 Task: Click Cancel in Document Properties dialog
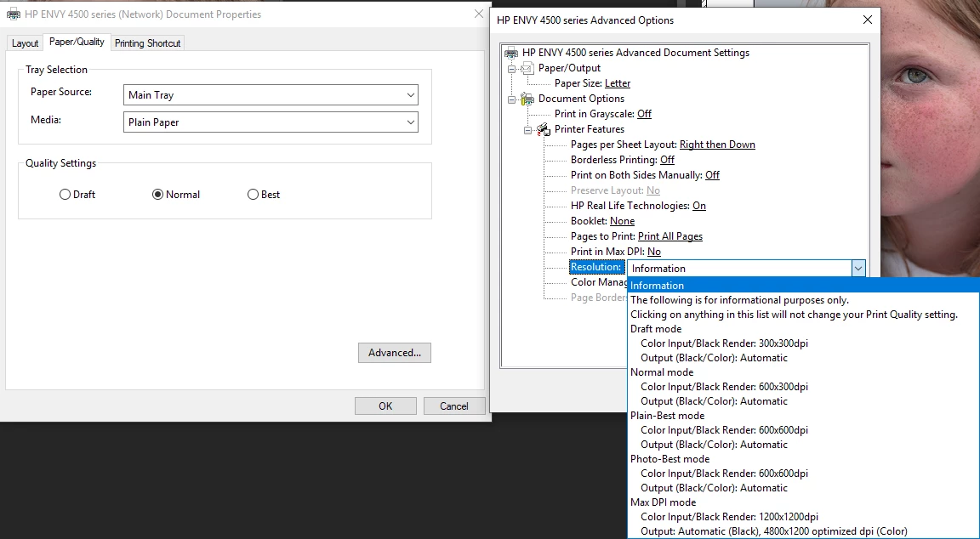click(x=454, y=406)
